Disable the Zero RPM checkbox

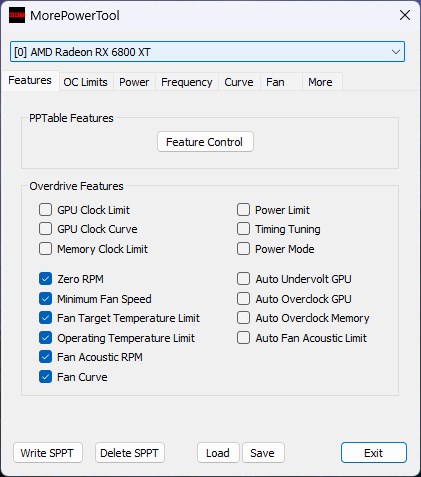(45, 279)
